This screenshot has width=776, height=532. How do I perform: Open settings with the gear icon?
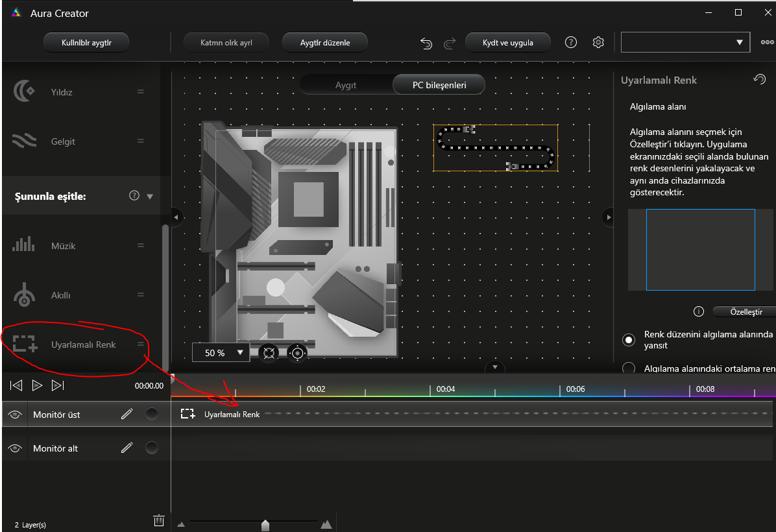tap(598, 42)
